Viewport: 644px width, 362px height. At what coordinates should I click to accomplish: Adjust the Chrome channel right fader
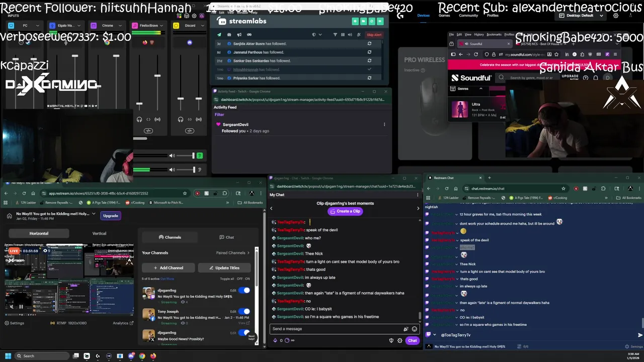tap(116, 56)
